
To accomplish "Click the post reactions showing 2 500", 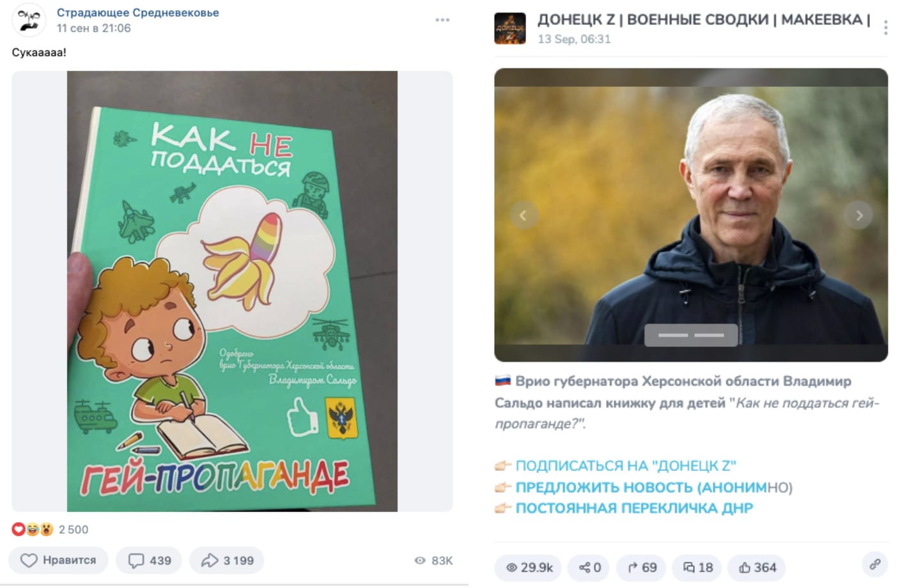I will click(50, 529).
